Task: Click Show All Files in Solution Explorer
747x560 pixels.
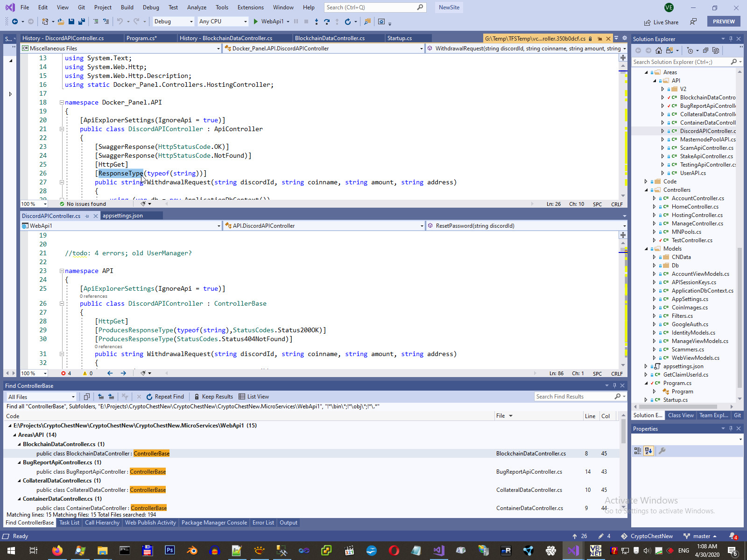Action: point(716,50)
